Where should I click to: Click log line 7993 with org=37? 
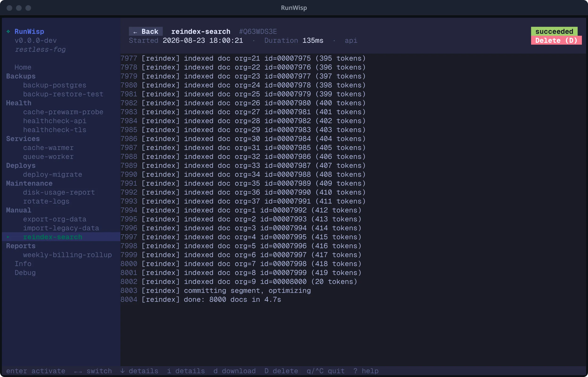pos(243,201)
